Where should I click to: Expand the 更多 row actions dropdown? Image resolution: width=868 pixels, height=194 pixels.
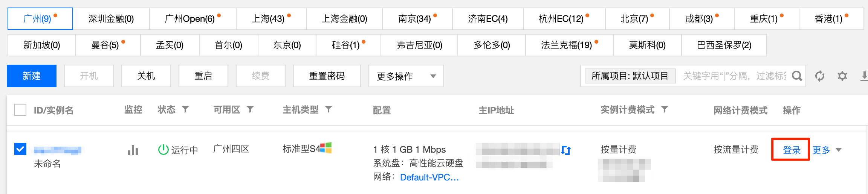coord(827,150)
